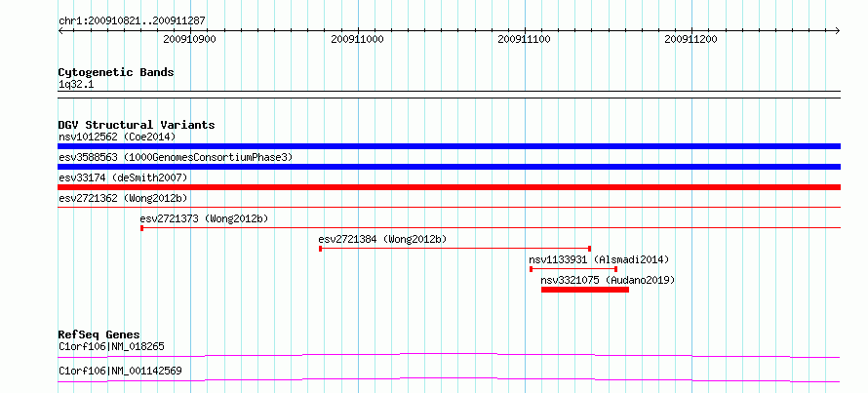Click the 200911000 ruler coordinate

pos(357,39)
